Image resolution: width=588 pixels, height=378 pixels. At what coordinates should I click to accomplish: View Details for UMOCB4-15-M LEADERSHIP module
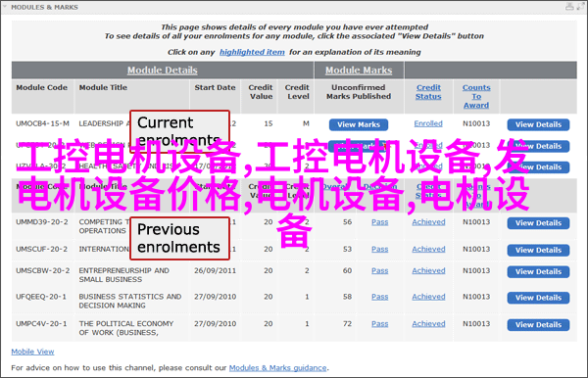[538, 124]
